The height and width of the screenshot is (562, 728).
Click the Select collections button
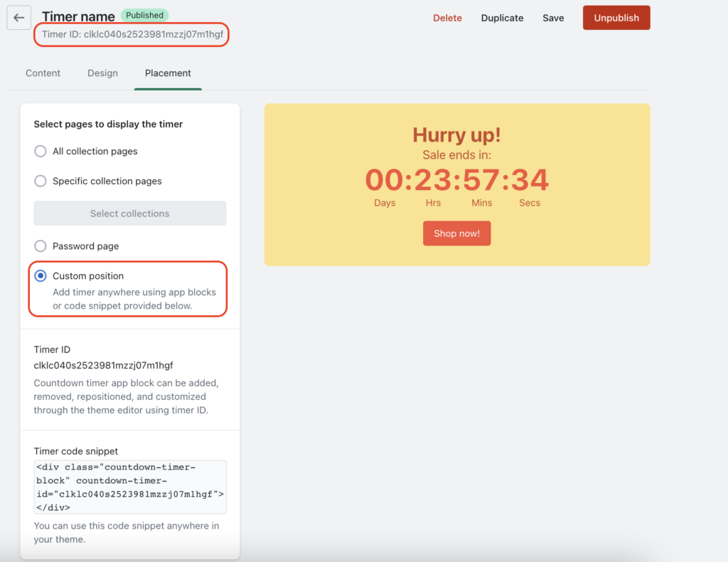(130, 213)
